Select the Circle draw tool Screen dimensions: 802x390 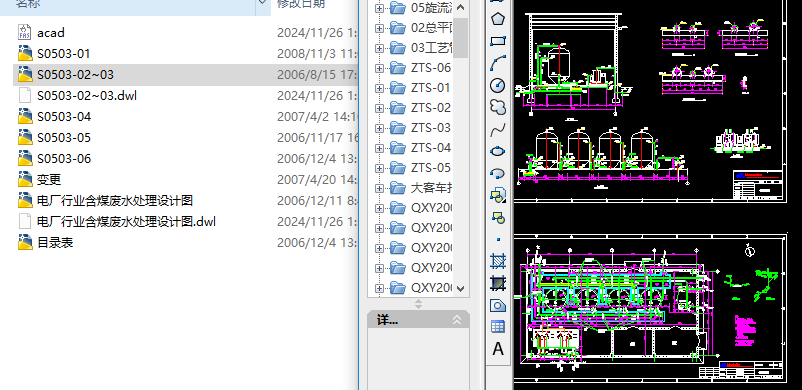pos(498,85)
